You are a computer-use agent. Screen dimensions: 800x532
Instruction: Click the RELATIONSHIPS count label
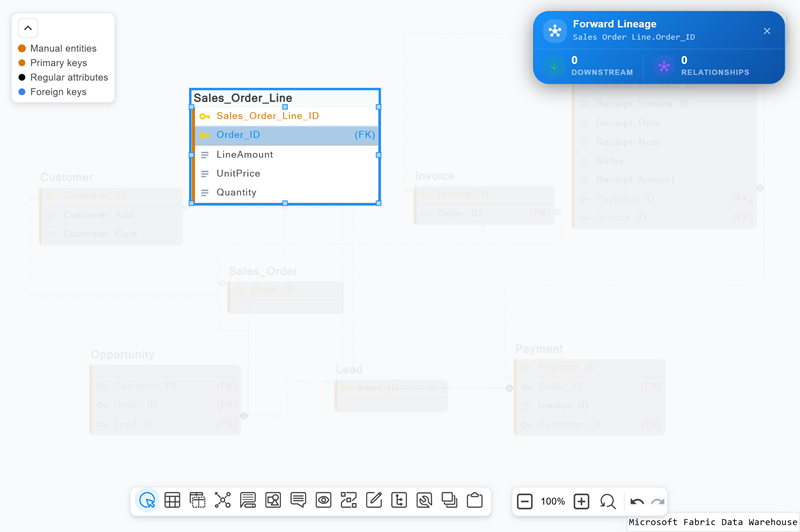715,72
